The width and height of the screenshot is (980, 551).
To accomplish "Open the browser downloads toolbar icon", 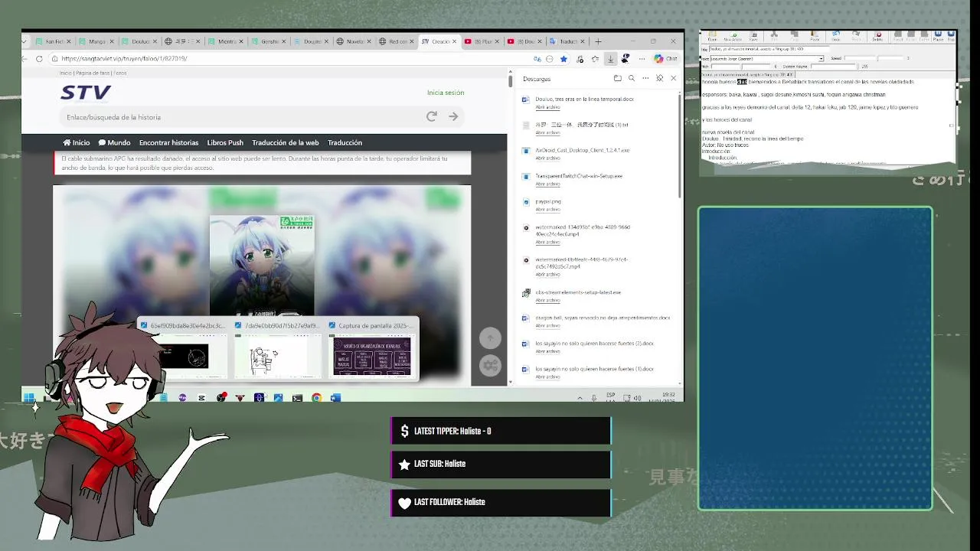I will pyautogui.click(x=610, y=59).
